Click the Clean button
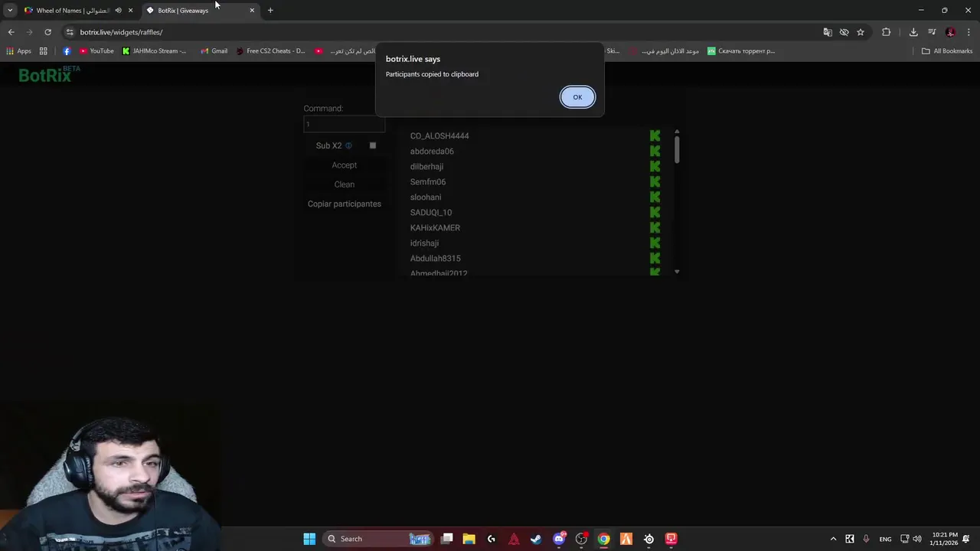This screenshot has width=980, height=551. [x=344, y=184]
